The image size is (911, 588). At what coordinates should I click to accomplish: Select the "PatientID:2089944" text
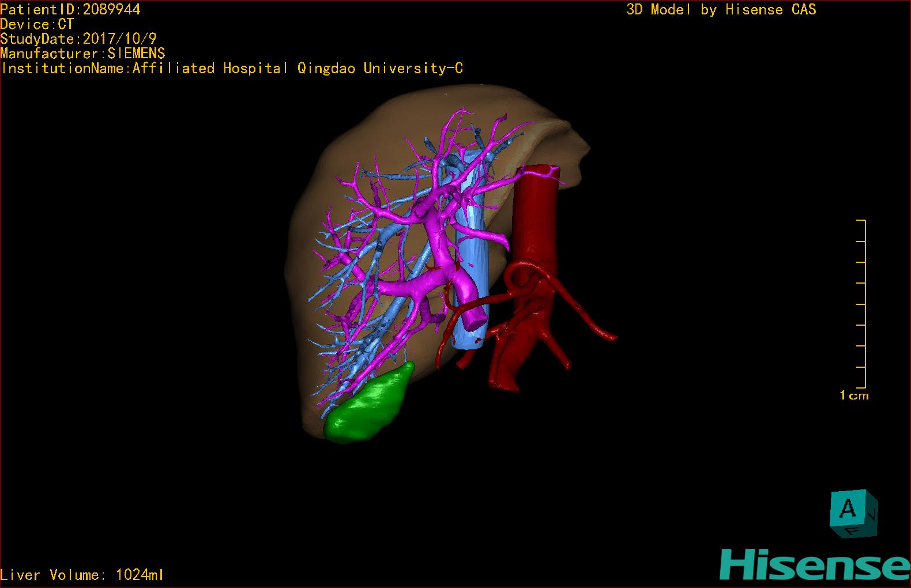tap(70, 9)
